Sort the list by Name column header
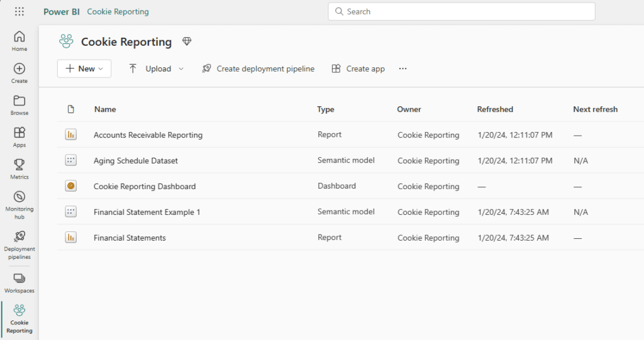The image size is (644, 340). click(x=105, y=109)
